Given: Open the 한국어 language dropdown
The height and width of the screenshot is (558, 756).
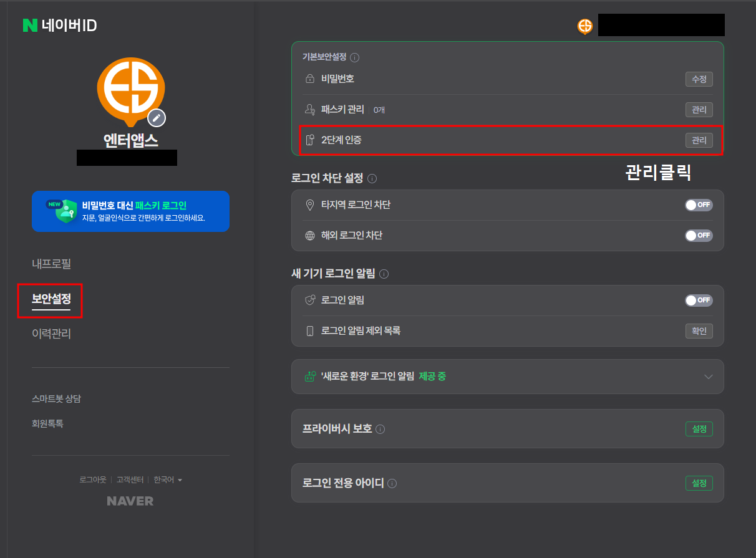Looking at the screenshot, I should [x=168, y=480].
